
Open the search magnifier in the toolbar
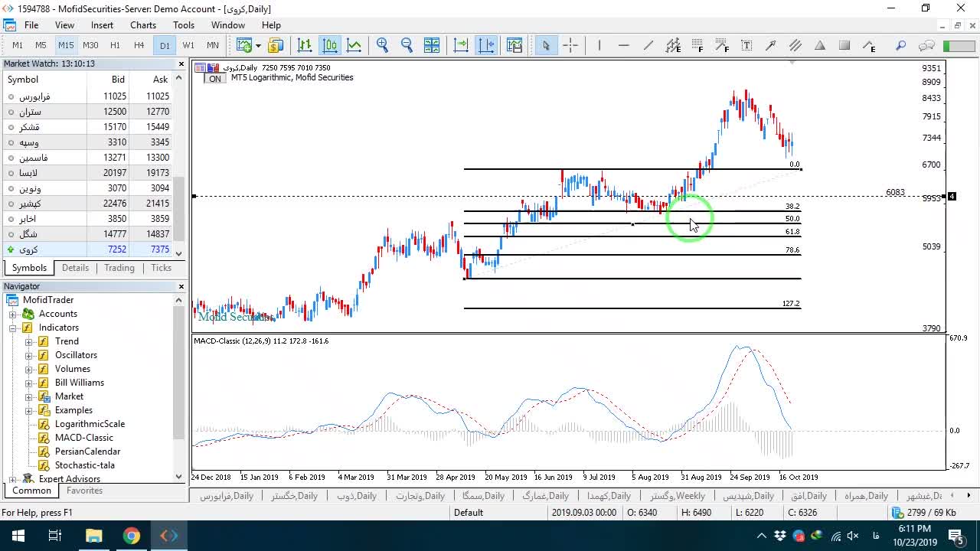click(901, 45)
